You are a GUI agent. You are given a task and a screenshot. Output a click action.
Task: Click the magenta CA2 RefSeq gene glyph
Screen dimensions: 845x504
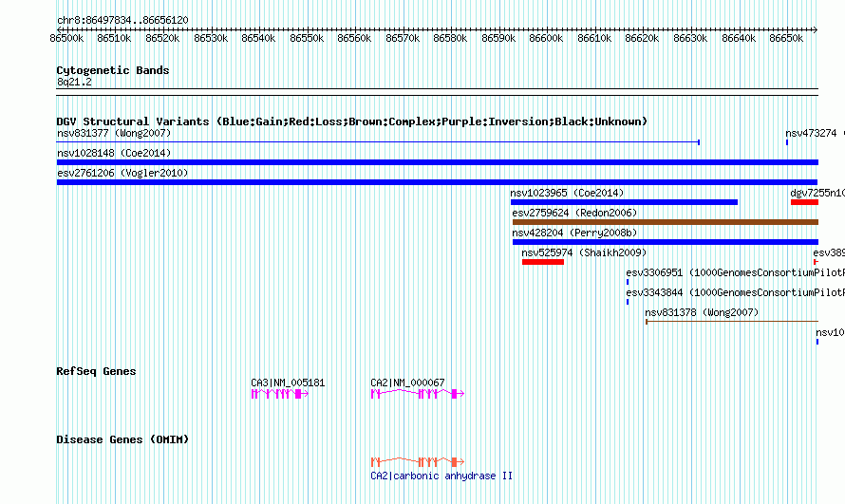pos(418,394)
